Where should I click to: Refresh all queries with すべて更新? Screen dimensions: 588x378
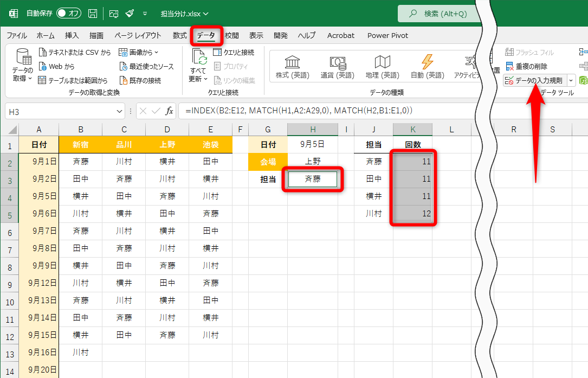(199, 66)
